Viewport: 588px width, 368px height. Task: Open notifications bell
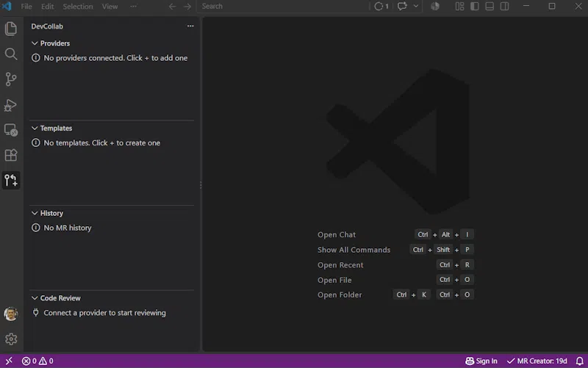tap(579, 361)
